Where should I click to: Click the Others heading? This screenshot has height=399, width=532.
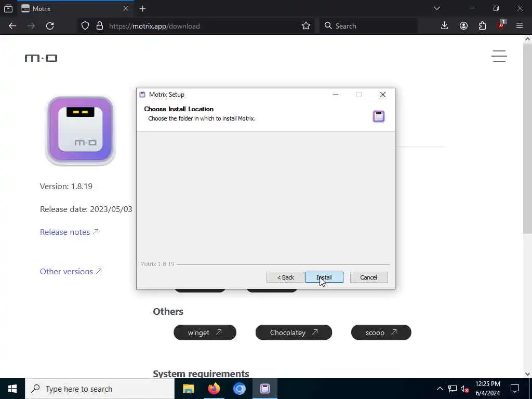[x=168, y=312]
